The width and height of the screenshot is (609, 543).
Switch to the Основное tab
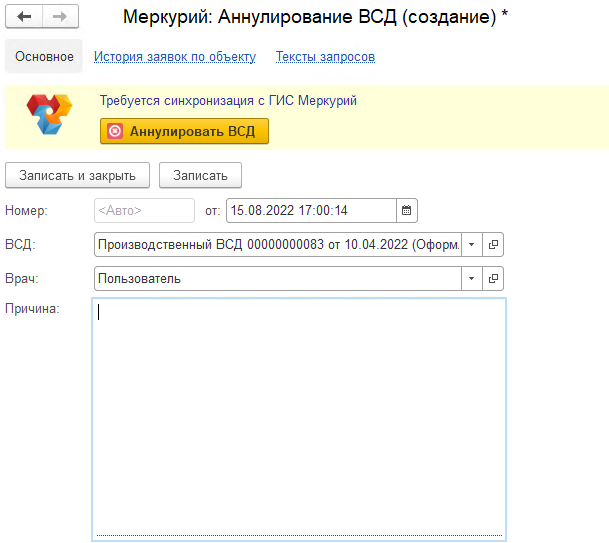(43, 57)
